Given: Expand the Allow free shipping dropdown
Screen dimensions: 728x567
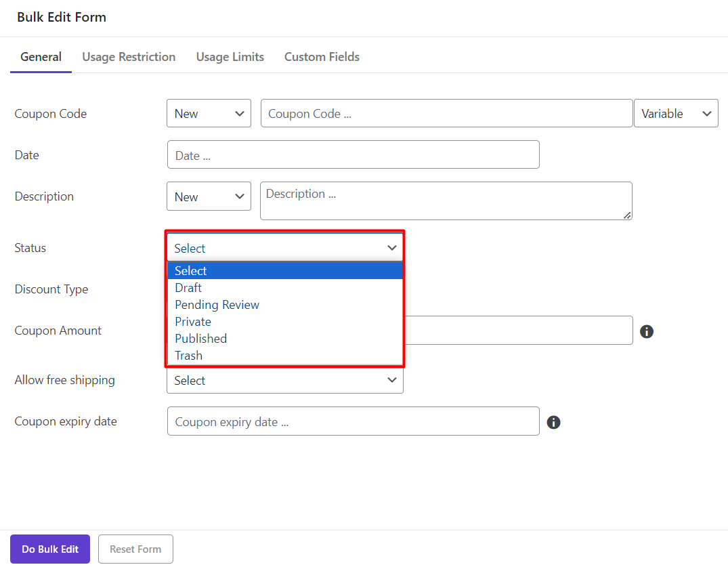Looking at the screenshot, I should point(284,381).
